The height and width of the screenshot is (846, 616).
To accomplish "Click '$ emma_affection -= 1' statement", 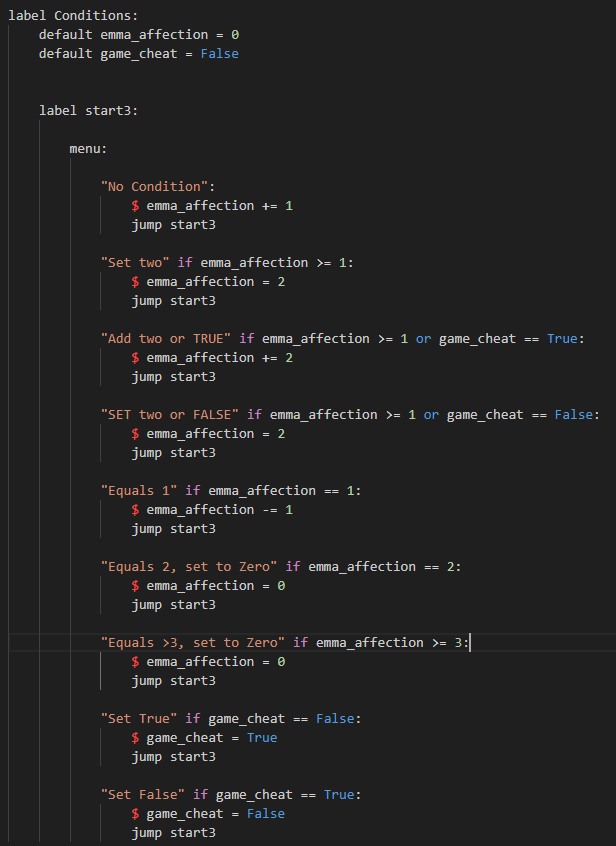I will 212,510.
